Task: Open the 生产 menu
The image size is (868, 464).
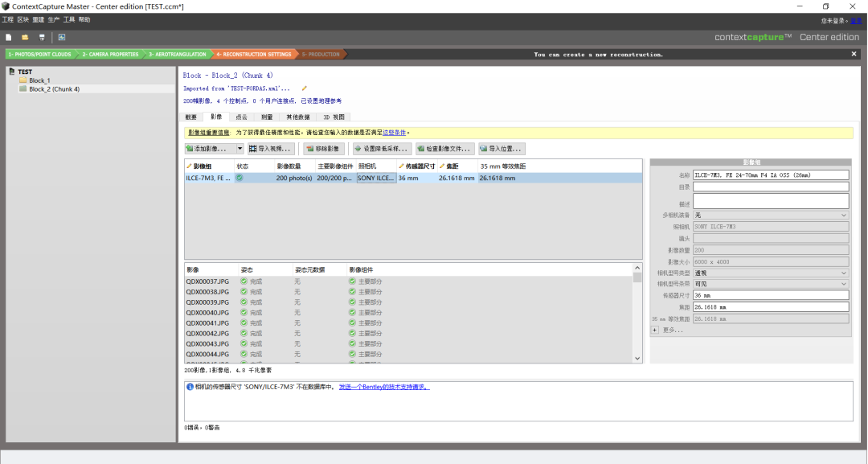Action: (54, 20)
